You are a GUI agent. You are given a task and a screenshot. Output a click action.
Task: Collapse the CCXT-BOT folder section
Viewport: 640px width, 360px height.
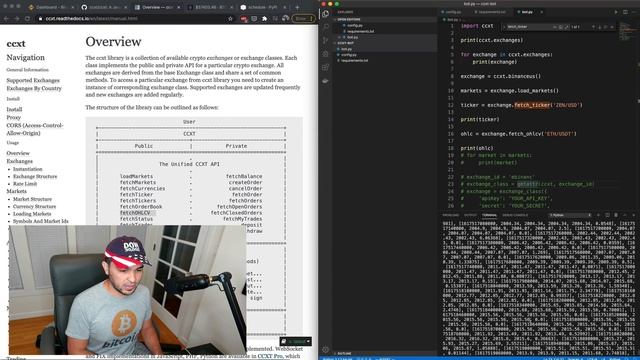tap(384, 42)
